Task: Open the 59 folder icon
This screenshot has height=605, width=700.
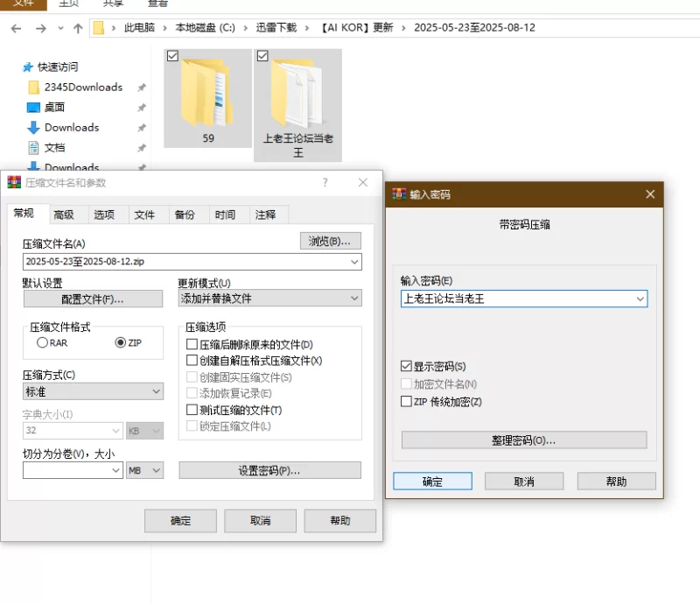Action: click(x=208, y=94)
